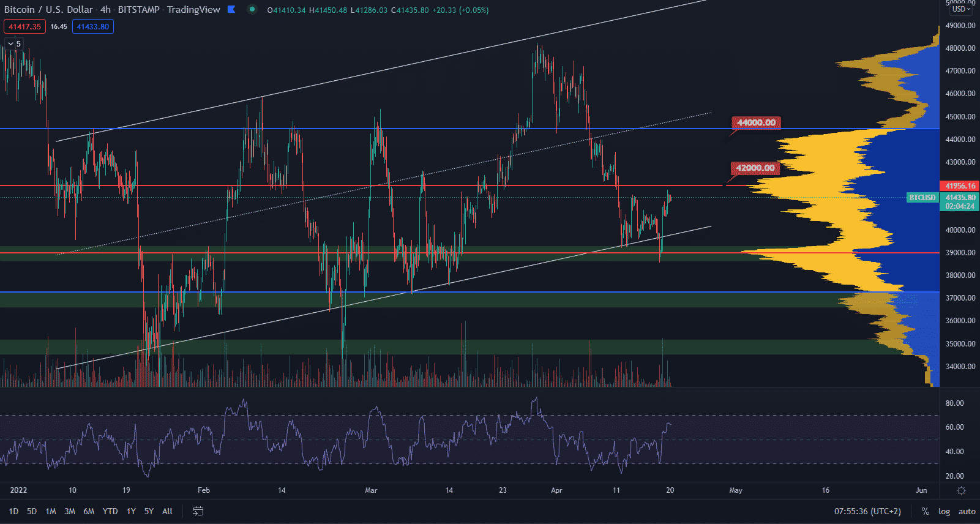Viewport: 980px width, 524px height.
Task: Click the blue buy price 41433.80 button
Action: [93, 26]
